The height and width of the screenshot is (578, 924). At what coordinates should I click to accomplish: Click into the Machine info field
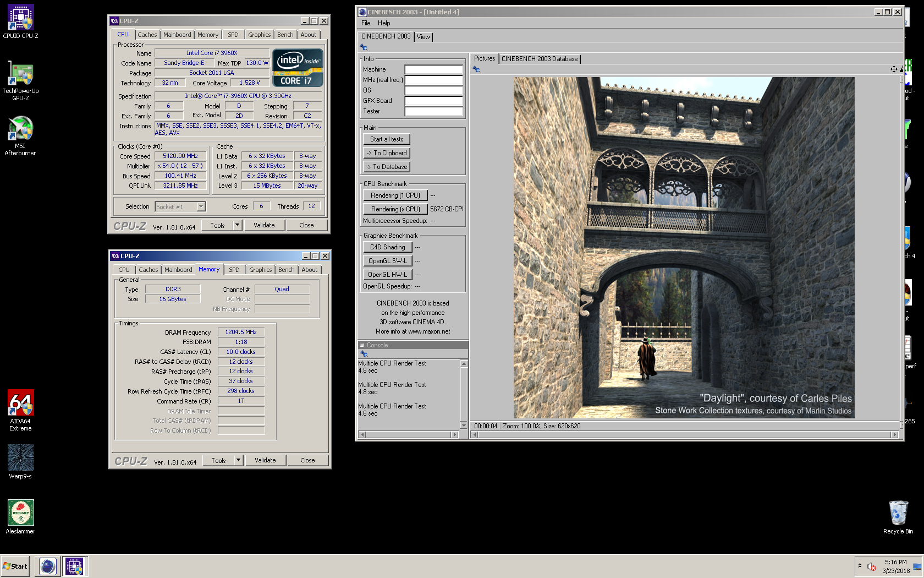click(x=434, y=69)
